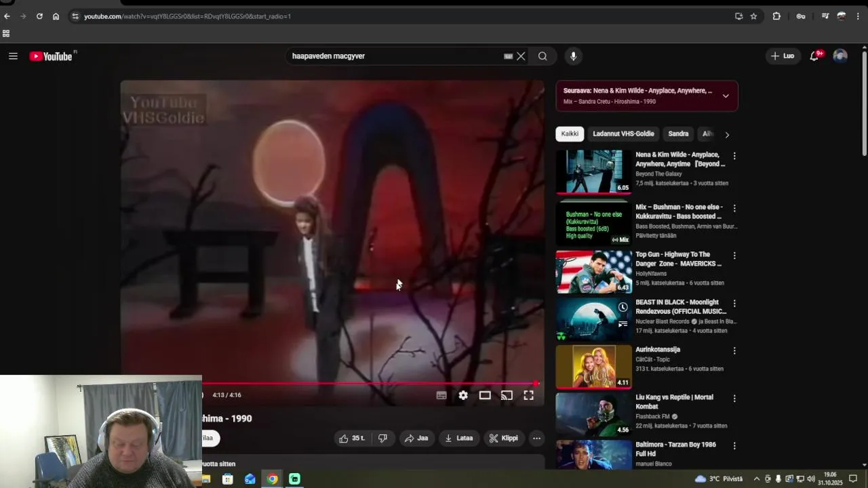This screenshot has width=868, height=488.
Task: Add BEAST IN BLACK to Watch later
Action: pos(623,308)
